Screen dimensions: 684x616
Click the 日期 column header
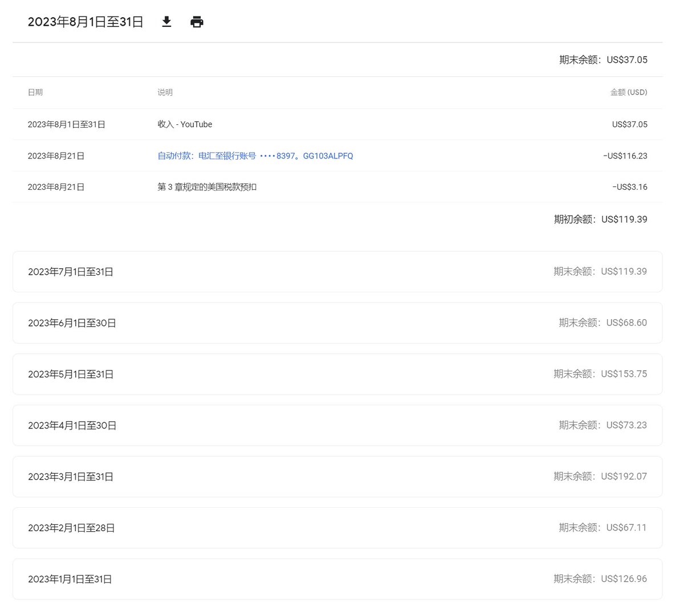[x=35, y=92]
